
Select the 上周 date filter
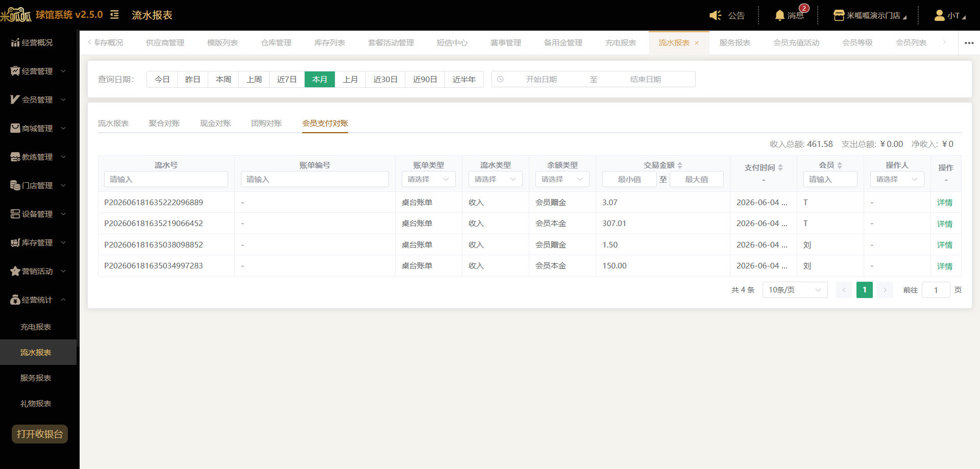[254, 79]
